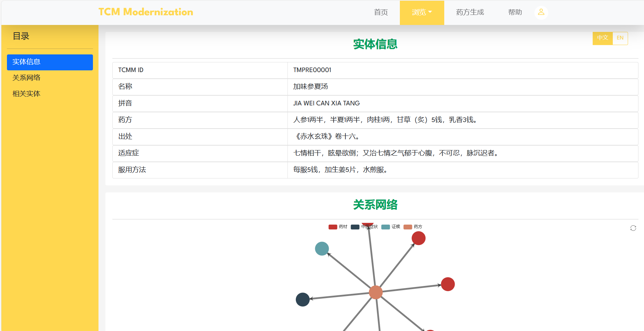Open the 帮助 page
This screenshot has height=331, width=644.
pos(515,12)
